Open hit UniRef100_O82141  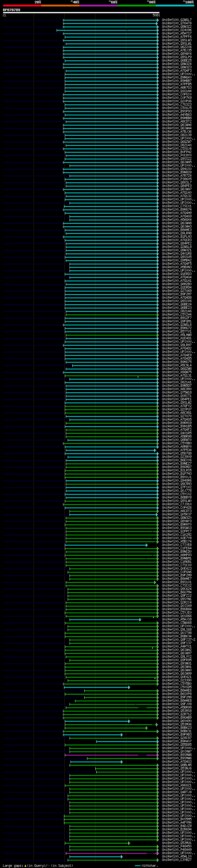click(x=177, y=382)
